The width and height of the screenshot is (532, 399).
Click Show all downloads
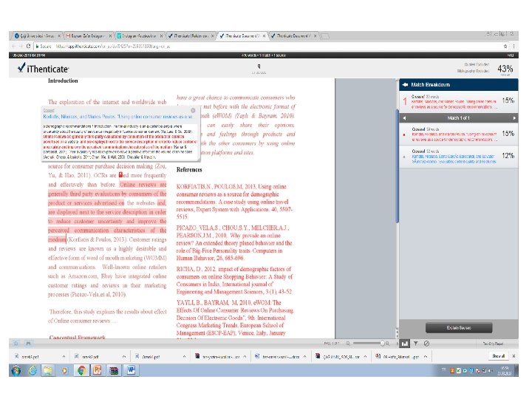[x=499, y=356]
